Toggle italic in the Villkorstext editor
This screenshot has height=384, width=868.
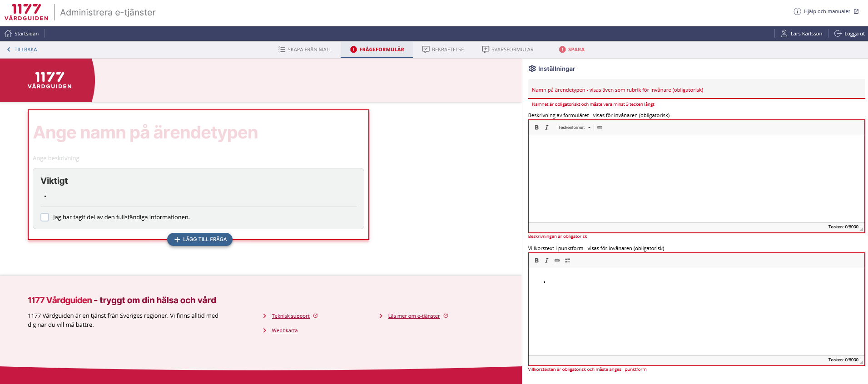coord(546,261)
